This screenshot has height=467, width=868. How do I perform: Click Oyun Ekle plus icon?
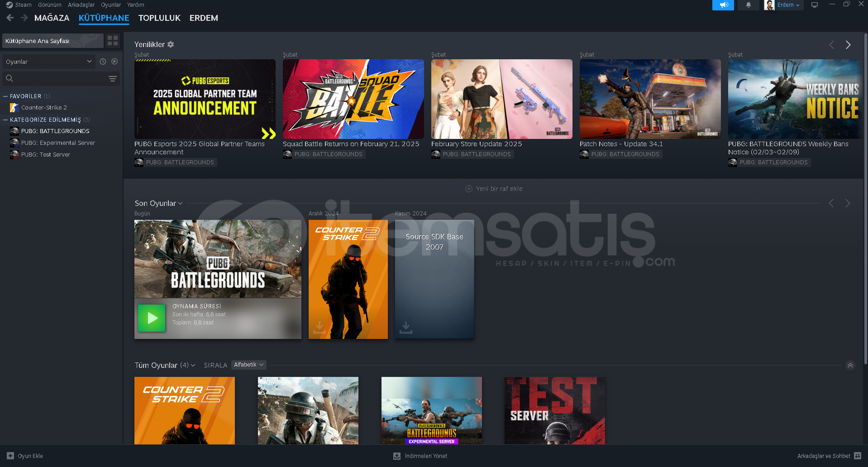10,456
